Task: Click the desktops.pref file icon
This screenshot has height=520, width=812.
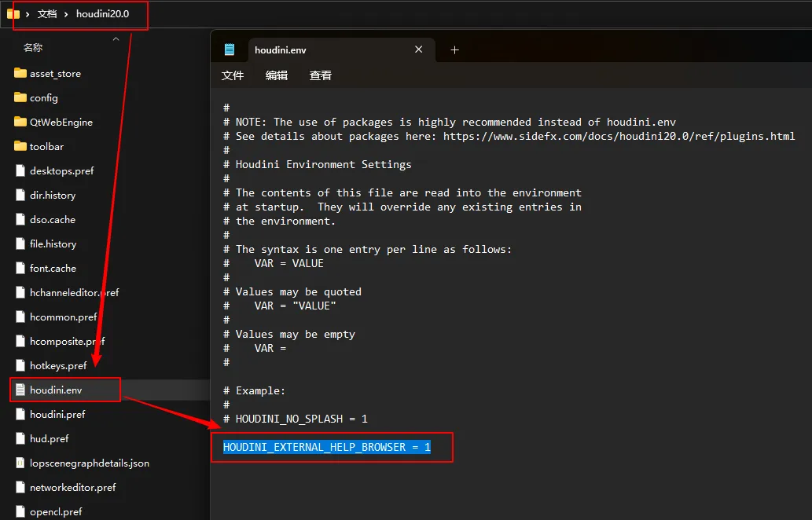Action: (x=20, y=170)
